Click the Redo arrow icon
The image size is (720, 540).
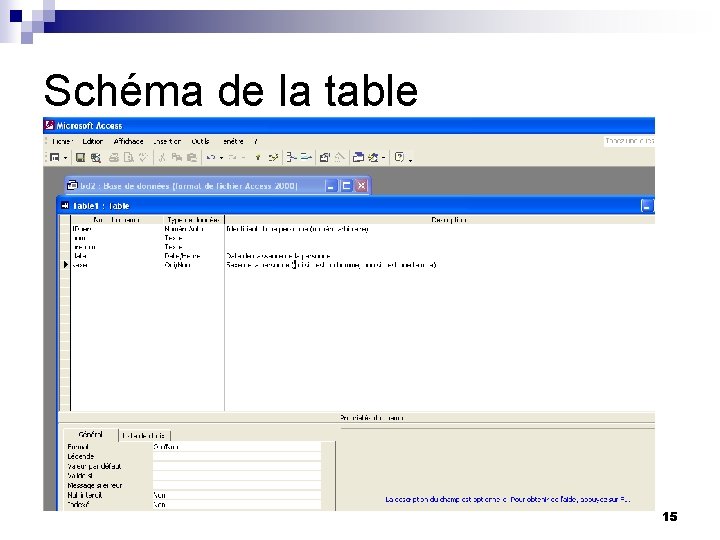point(233,158)
